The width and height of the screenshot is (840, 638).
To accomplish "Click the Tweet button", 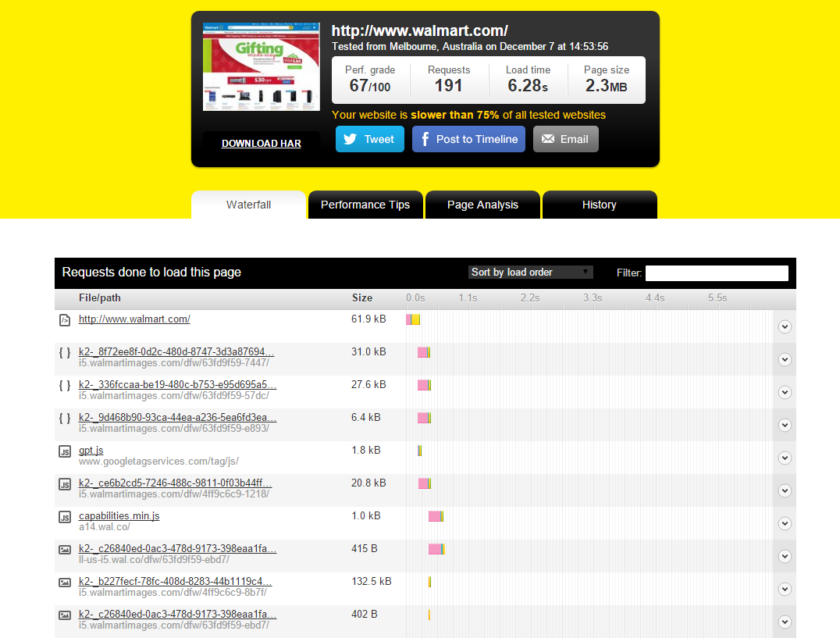I will (x=369, y=139).
